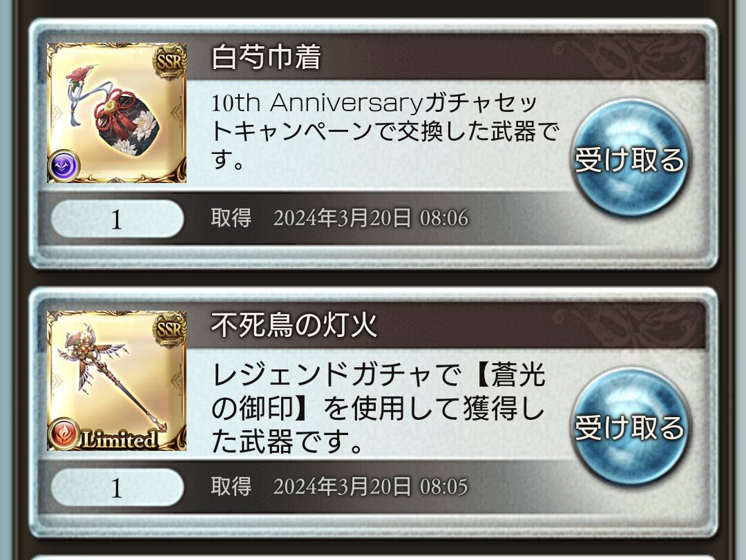
Task: Open the 不死鳥の灯火 staff weapon thumbnail
Action: [x=117, y=380]
